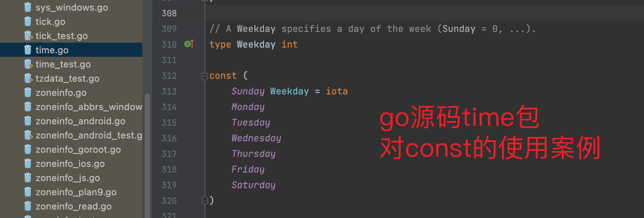
Task: Select the tzdata_test.go file icon
Action: coord(28,78)
